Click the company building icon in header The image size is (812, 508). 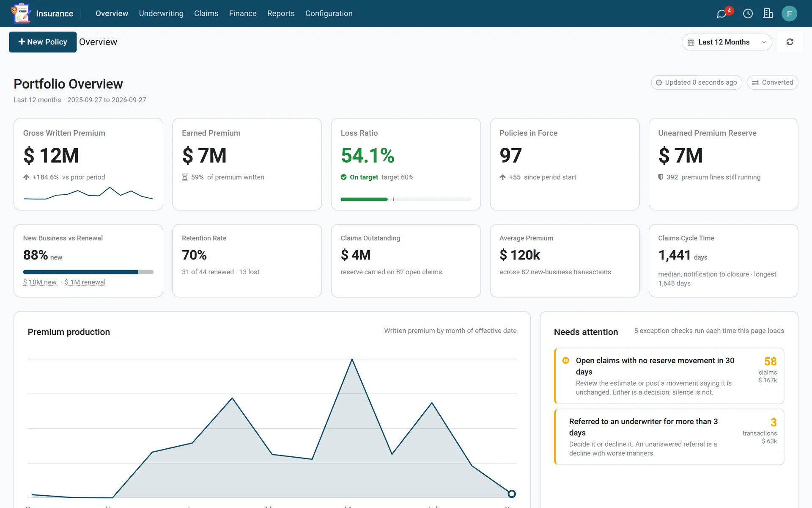[x=768, y=14]
